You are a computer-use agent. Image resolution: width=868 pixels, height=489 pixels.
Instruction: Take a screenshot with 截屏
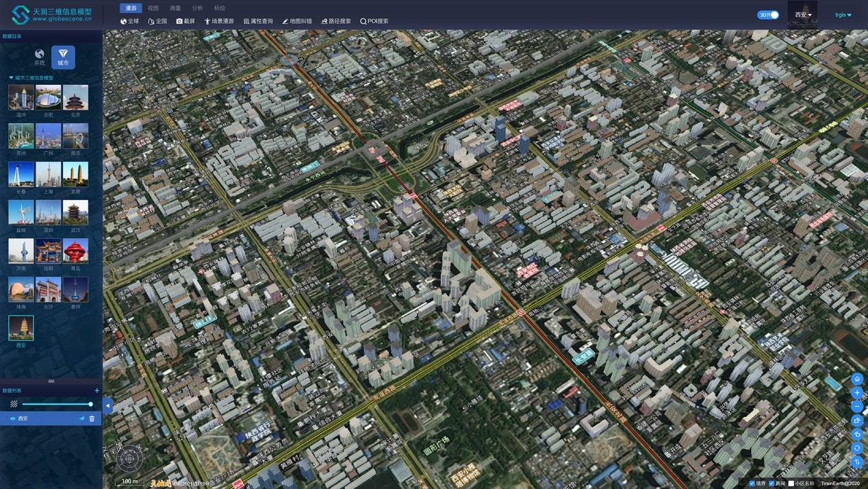(186, 21)
